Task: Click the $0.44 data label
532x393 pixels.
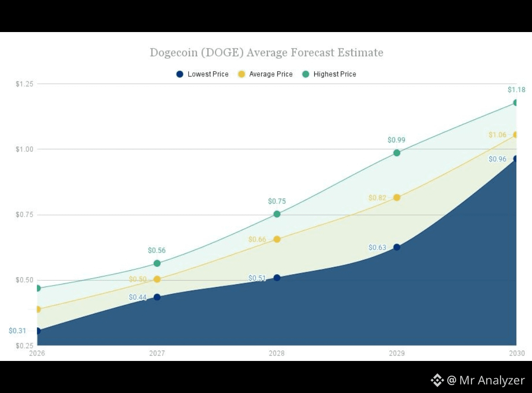Action: pos(138,297)
